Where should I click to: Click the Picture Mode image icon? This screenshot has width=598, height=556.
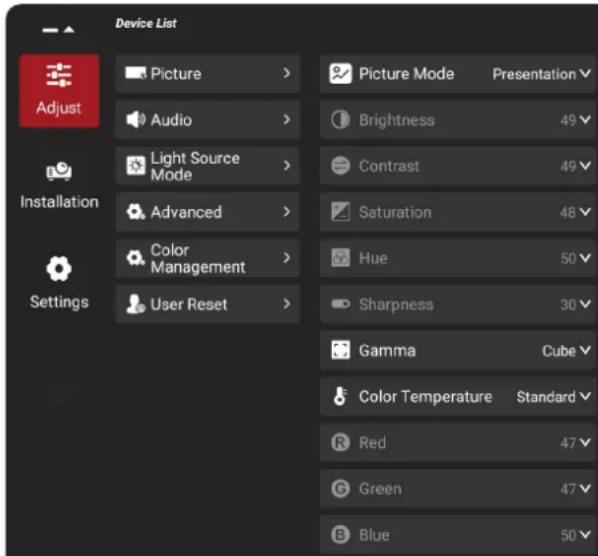coord(340,74)
